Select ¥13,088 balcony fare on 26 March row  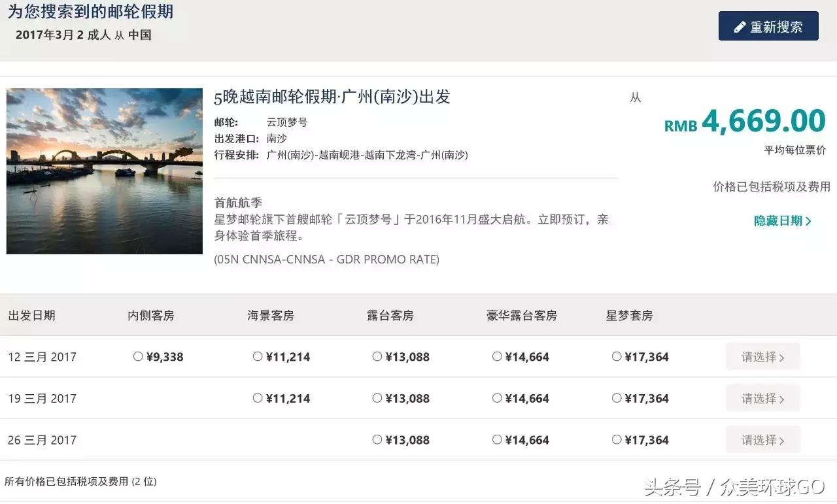point(377,439)
